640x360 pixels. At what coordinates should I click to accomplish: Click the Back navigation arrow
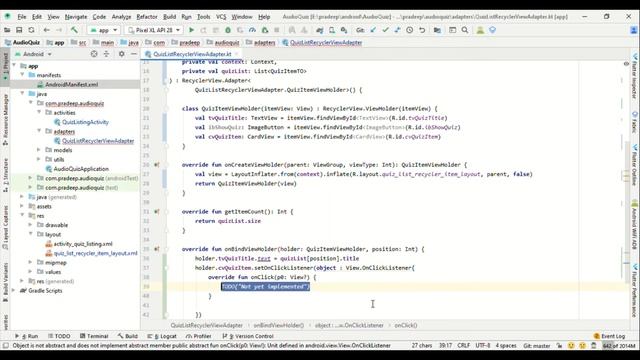coord(47,30)
